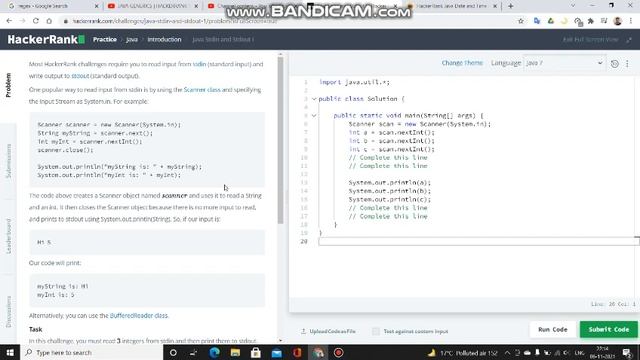Bookmark this page with the star
Viewport: 640px width, 360px height.
pos(521,21)
